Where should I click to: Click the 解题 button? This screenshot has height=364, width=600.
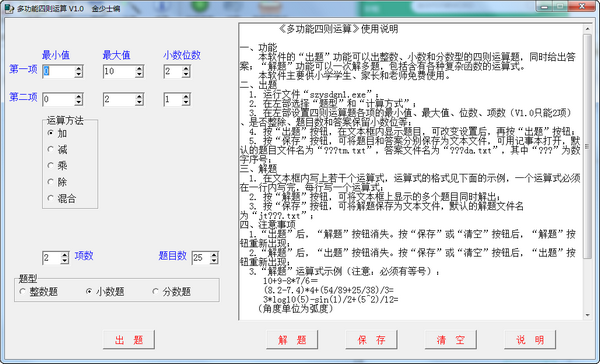292,340
